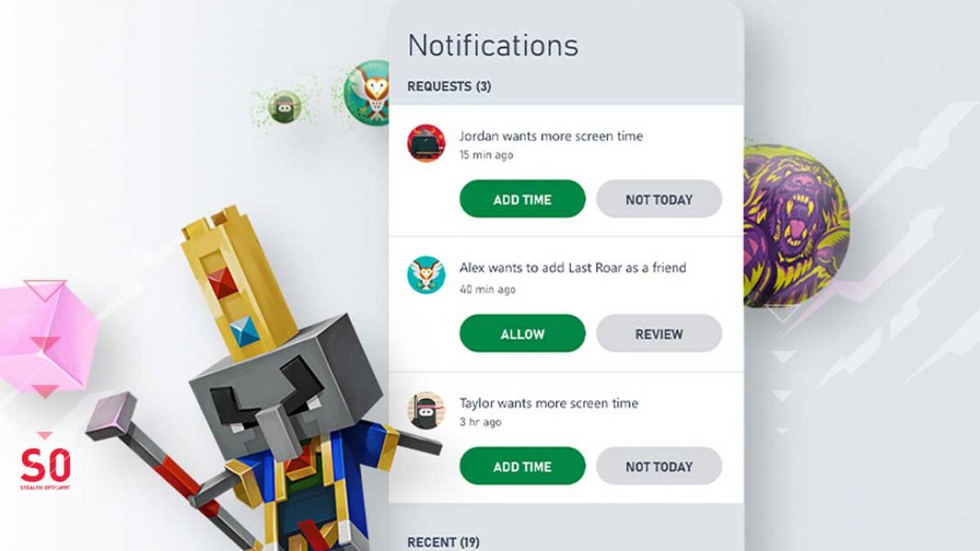Click the red SO Stealth Optional logo

point(45,469)
